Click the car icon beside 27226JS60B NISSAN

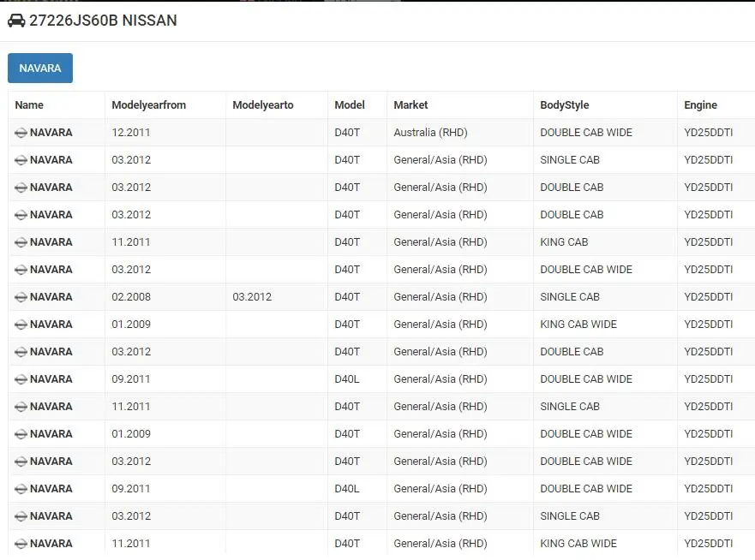click(x=16, y=21)
